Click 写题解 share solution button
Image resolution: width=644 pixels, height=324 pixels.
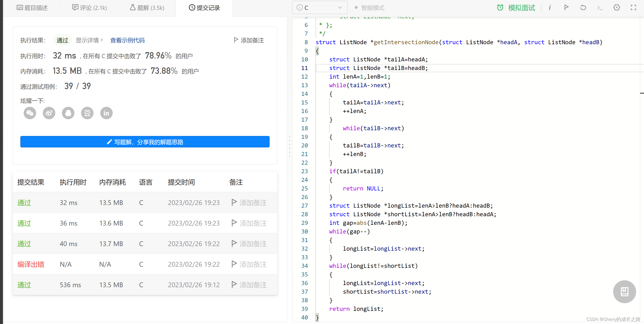click(145, 142)
